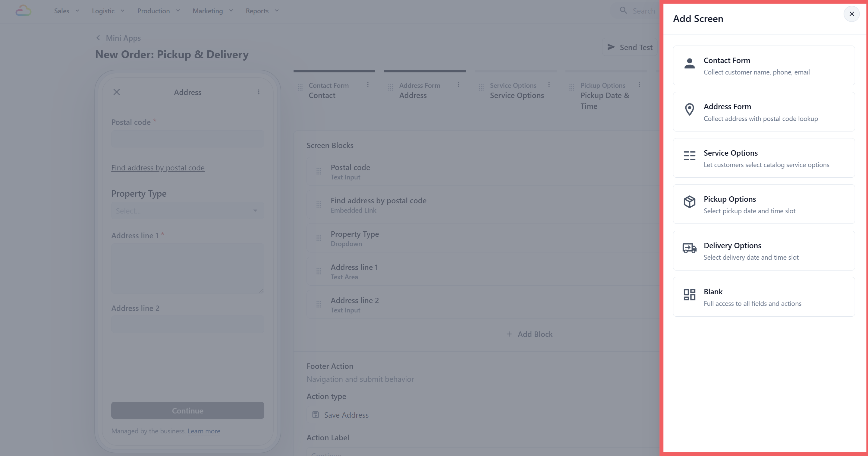868x456 pixels.
Task: Close the Add Screen panel
Action: tap(851, 14)
